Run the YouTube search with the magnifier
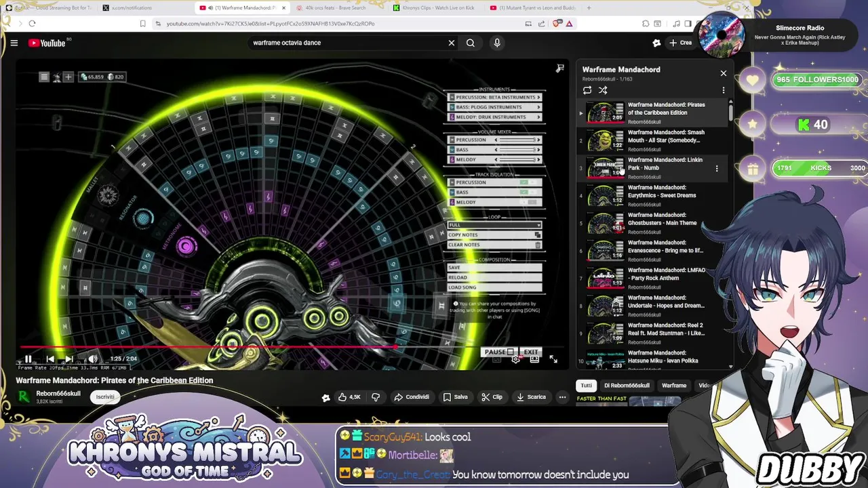The height and width of the screenshot is (488, 868). tap(471, 43)
